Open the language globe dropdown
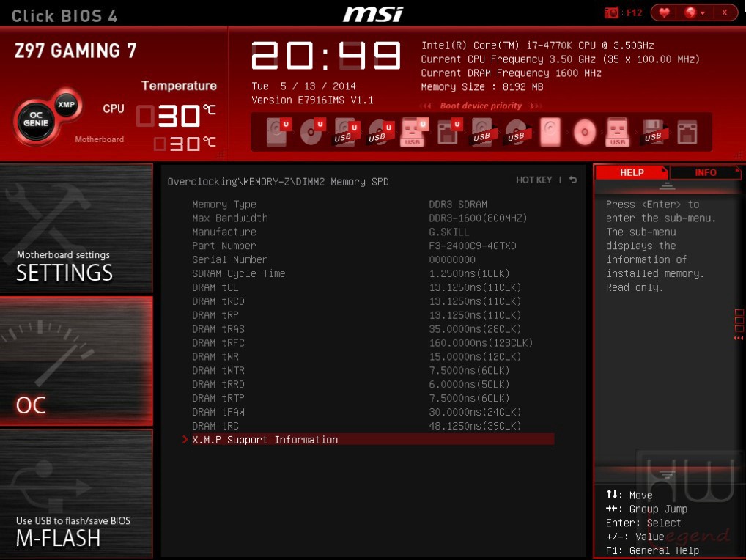 694,12
